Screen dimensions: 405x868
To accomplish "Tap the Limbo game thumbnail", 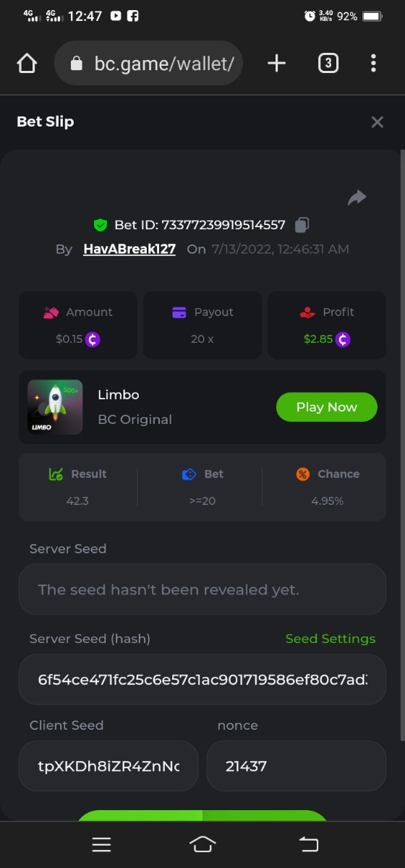I will coord(55,407).
